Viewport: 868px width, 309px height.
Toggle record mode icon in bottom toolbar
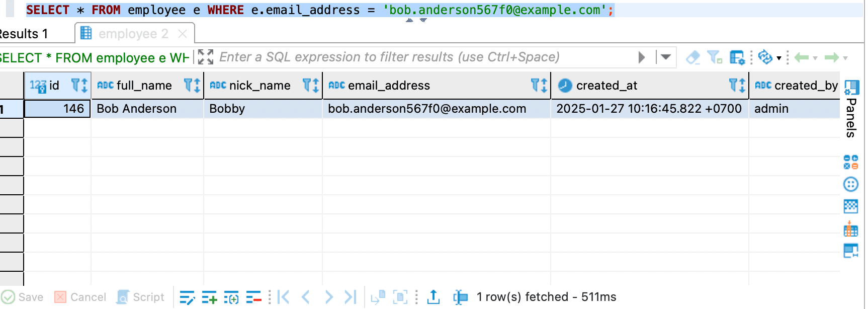[x=460, y=297]
